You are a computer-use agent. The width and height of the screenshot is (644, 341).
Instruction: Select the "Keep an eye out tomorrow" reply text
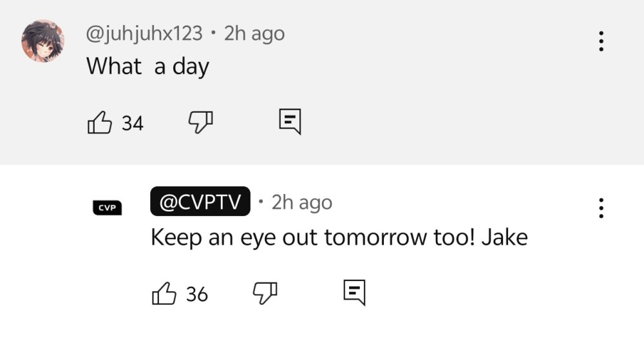(x=309, y=237)
